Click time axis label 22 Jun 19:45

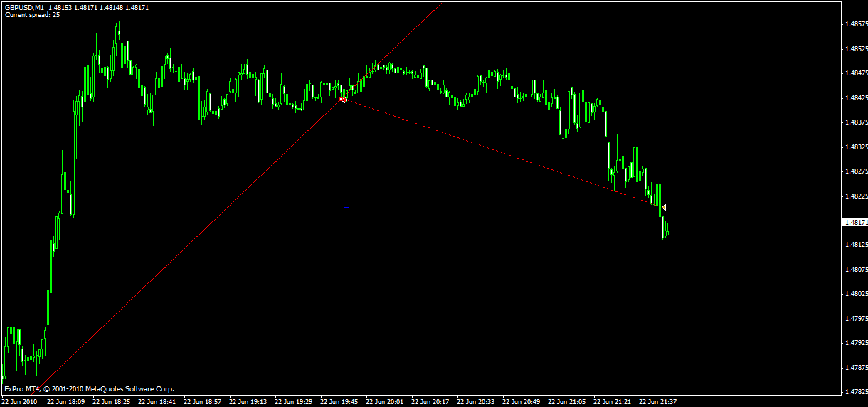click(339, 401)
